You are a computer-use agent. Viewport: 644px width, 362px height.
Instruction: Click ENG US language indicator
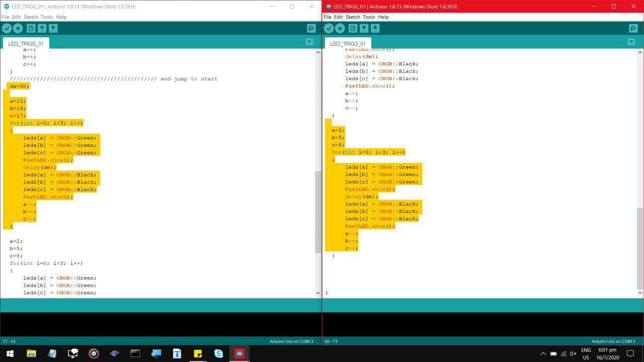pyautogui.click(x=586, y=353)
